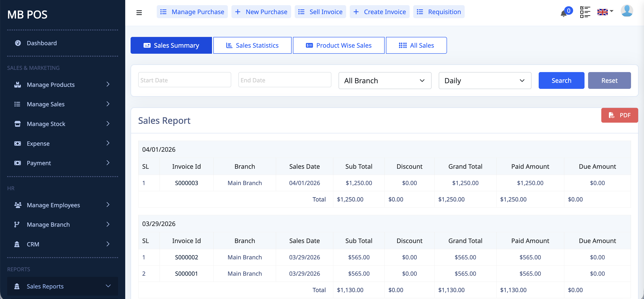Click the Sales Summary tab icon
This screenshot has height=299, width=644.
point(147,45)
